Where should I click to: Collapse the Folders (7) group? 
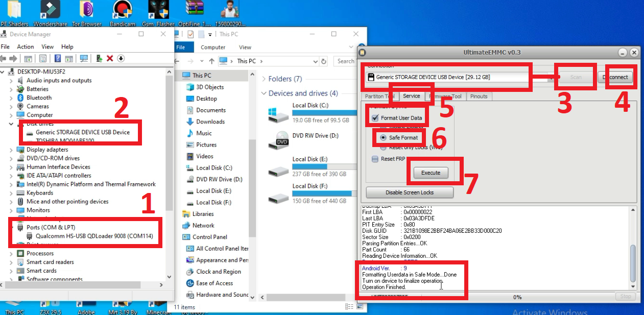pyautogui.click(x=264, y=79)
